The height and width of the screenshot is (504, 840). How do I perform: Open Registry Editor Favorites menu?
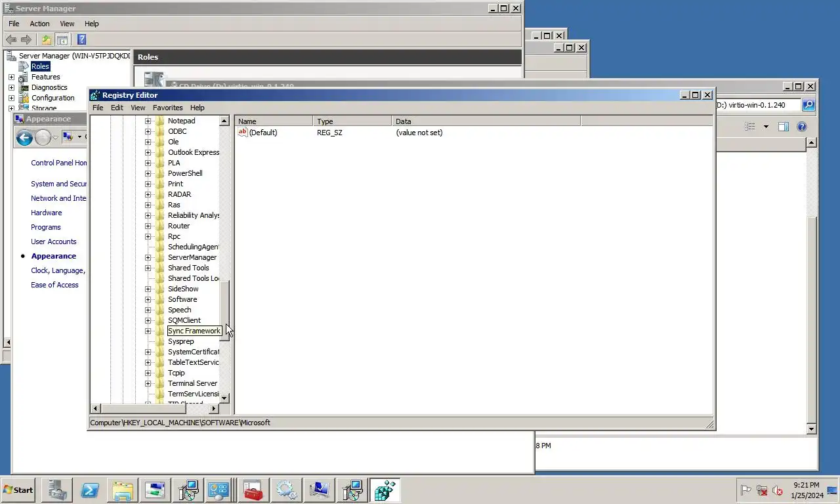pyautogui.click(x=168, y=108)
